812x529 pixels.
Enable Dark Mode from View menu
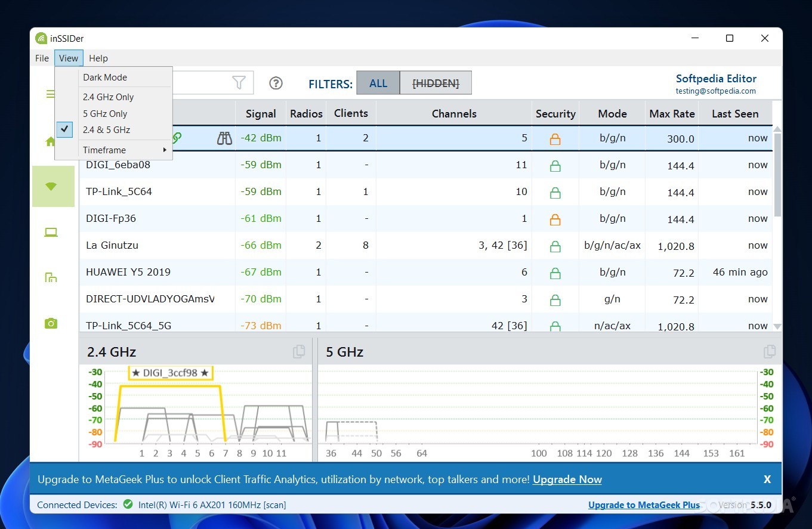113,77
